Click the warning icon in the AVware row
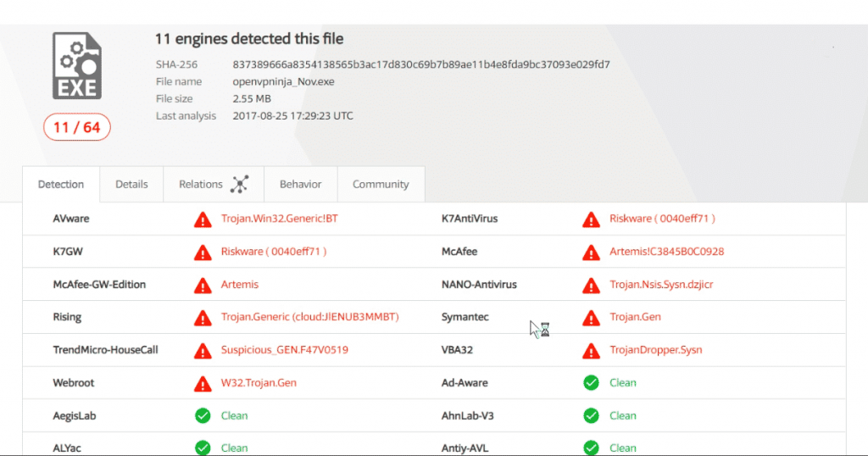 (203, 220)
